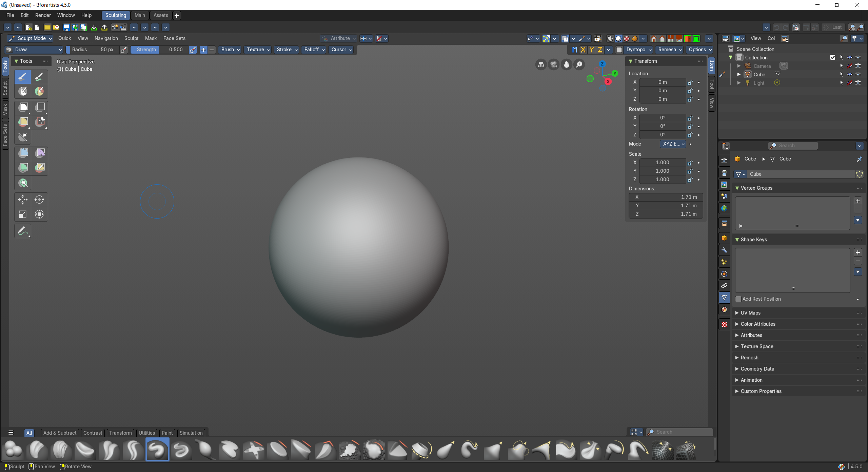This screenshot has height=472, width=868.
Task: Open the Sculpt Mode dropdown
Action: pos(30,38)
